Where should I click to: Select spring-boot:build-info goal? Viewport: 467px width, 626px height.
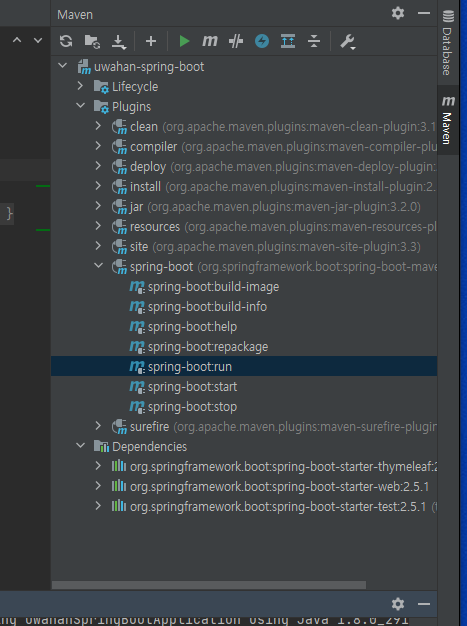(x=208, y=307)
